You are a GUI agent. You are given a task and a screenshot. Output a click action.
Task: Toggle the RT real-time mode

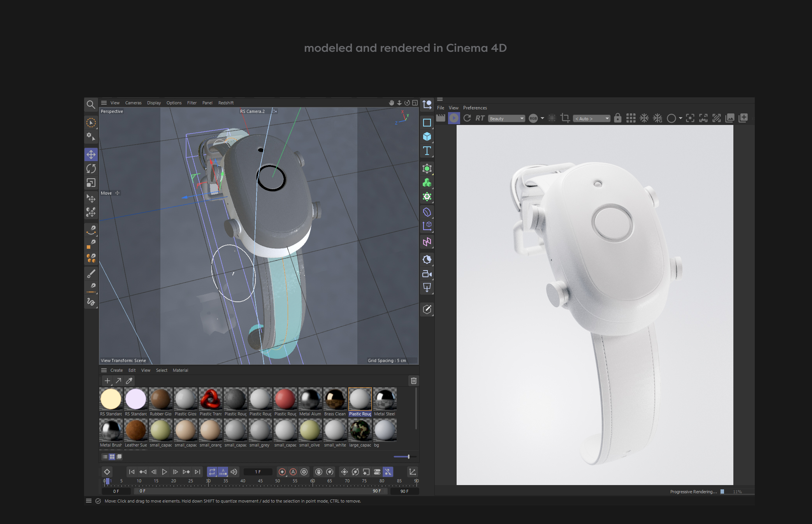tap(480, 118)
